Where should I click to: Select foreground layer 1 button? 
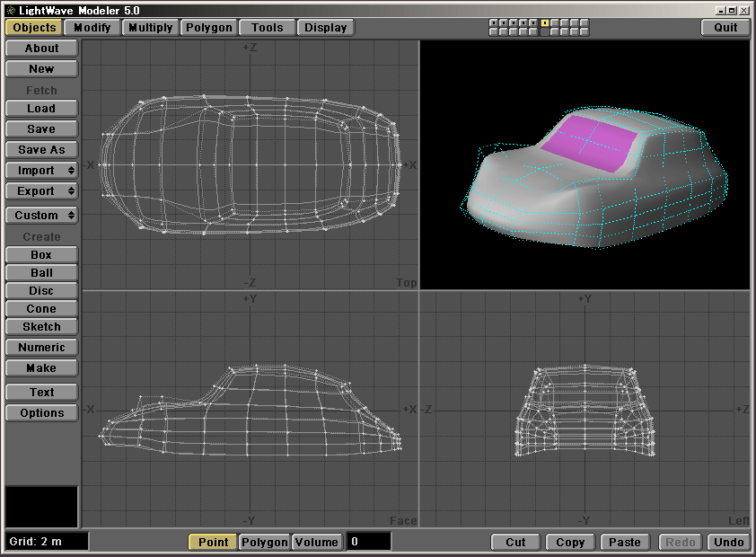494,22
